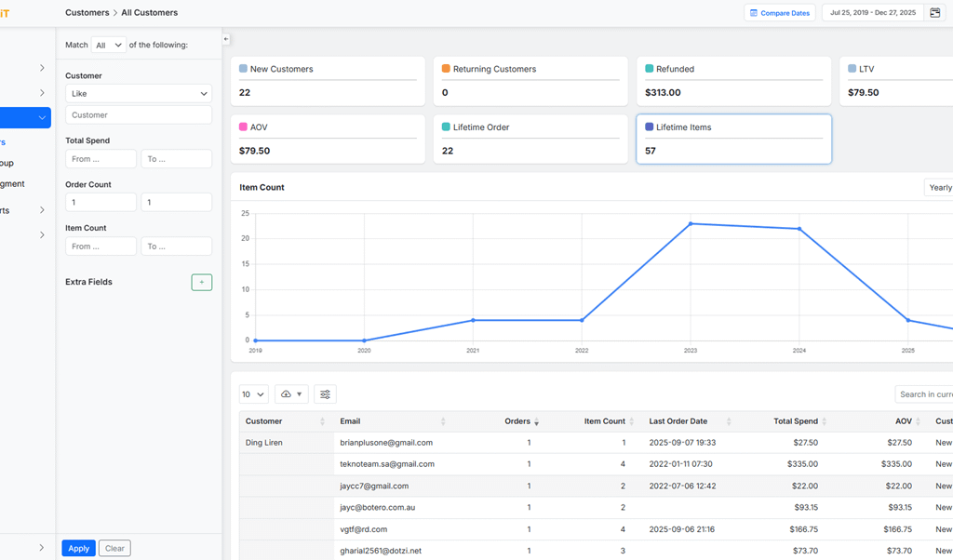Click Customers in the breadcrumb
This screenshot has width=953, height=560.
tap(87, 13)
